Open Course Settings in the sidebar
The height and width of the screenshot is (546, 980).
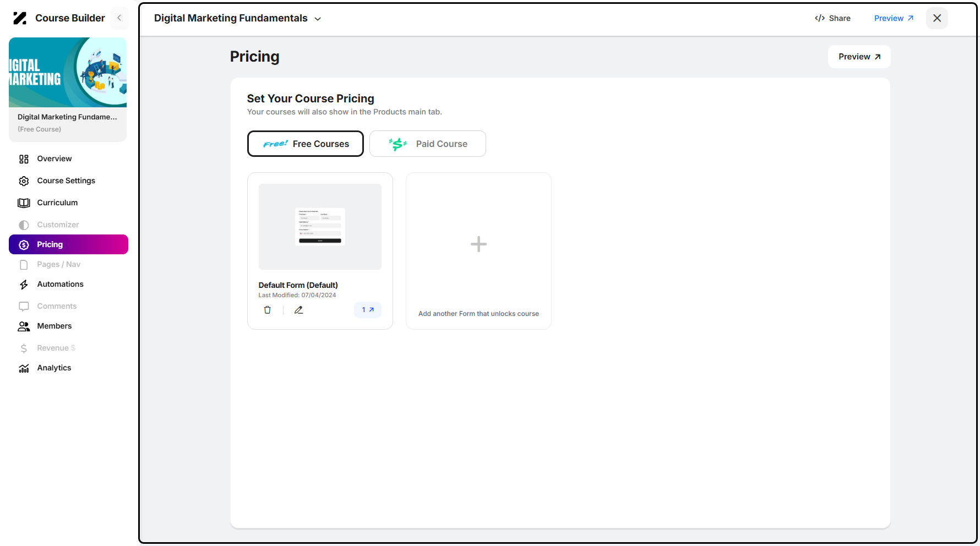click(68, 181)
